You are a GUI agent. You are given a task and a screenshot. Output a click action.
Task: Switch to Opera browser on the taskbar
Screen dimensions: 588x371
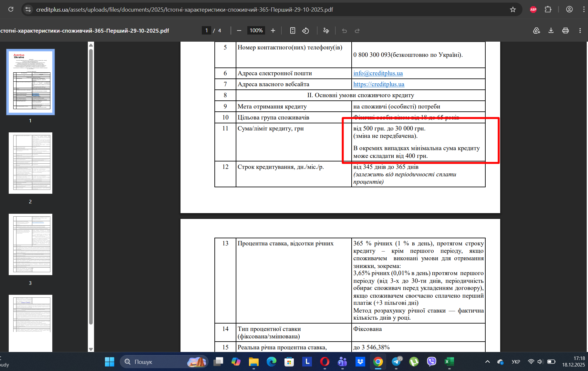tap(325, 362)
